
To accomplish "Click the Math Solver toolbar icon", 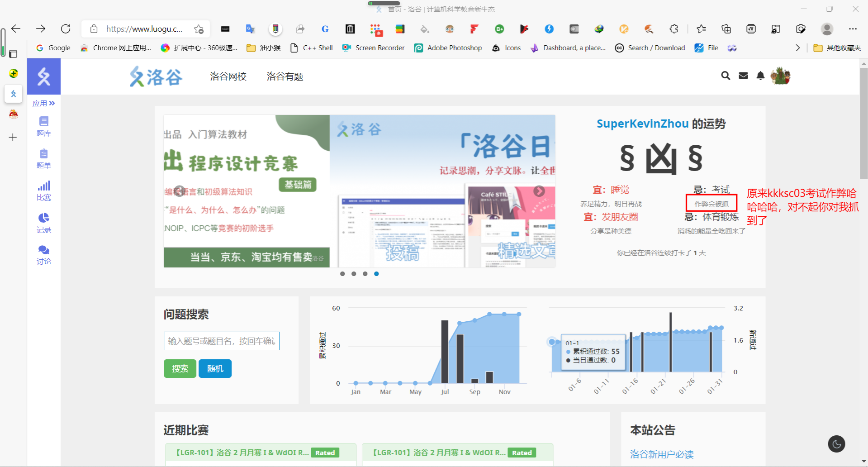I will [x=751, y=29].
